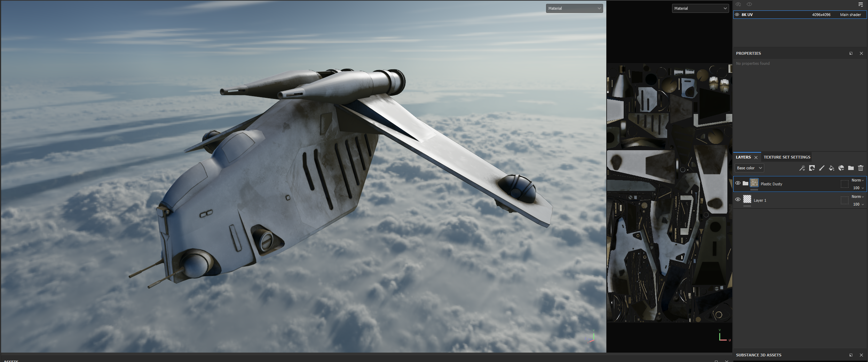868x362 pixels.
Task: Click the folder icon on Plastic Dusty layer
Action: pos(745,183)
